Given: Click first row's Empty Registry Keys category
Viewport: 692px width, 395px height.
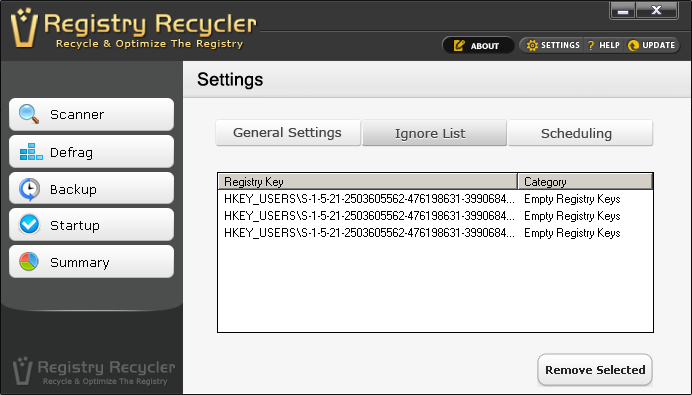Looking at the screenshot, I should click(572, 199).
